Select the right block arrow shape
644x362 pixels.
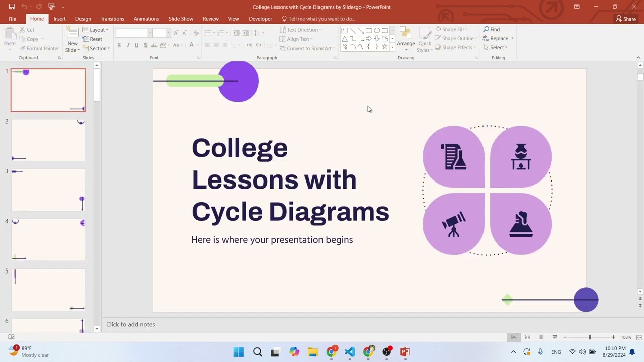coord(369,39)
